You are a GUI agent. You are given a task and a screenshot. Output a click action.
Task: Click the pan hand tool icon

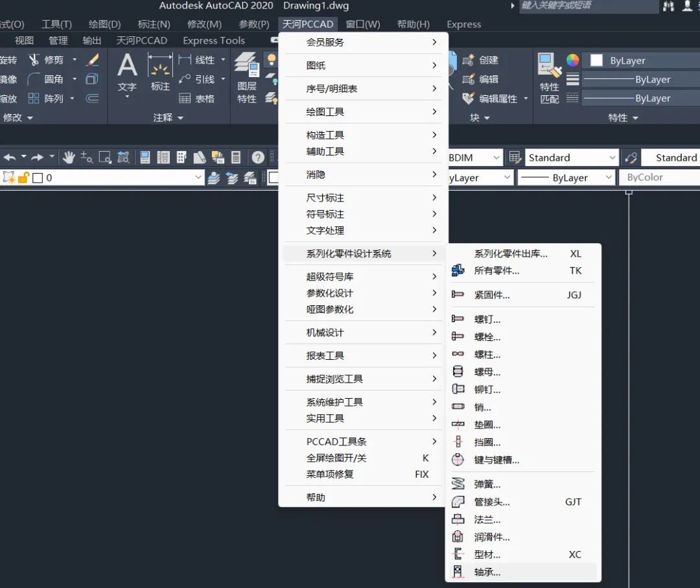68,157
